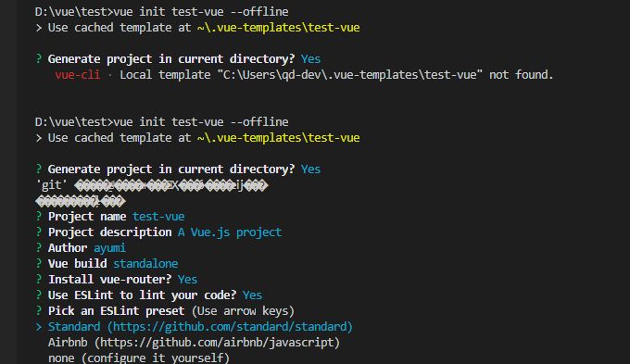Open the github.com/airbnb/javascript link
The height and width of the screenshot is (364, 630).
tap(217, 343)
